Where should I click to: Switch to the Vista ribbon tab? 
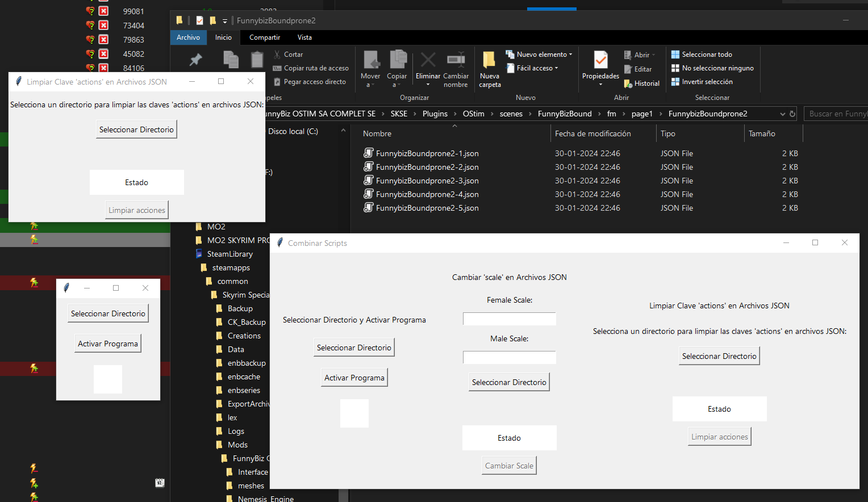point(304,37)
